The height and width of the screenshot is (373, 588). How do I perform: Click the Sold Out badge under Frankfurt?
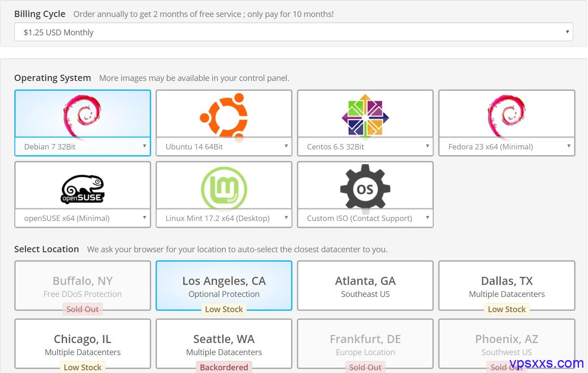[365, 367]
